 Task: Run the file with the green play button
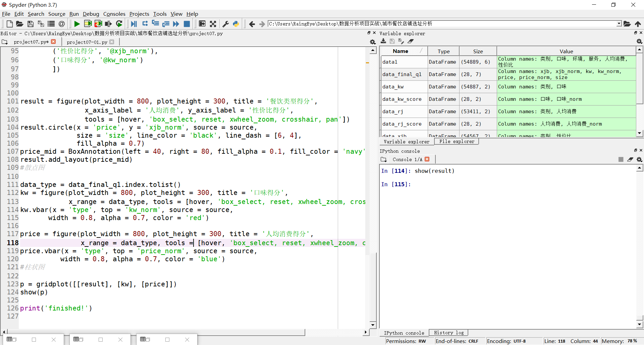pyautogui.click(x=77, y=24)
